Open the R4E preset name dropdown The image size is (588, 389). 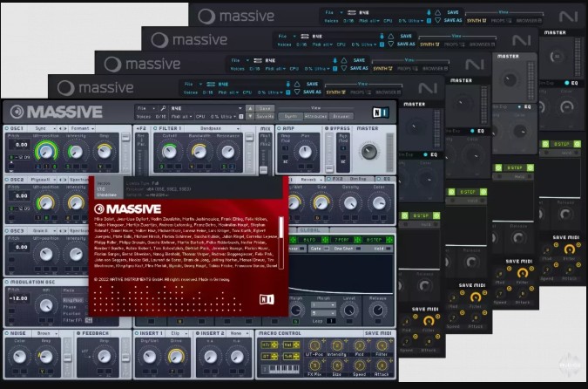pyautogui.click(x=206, y=108)
